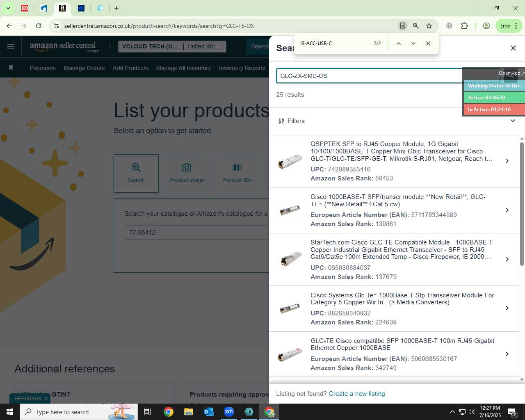This screenshot has width=525, height=420.
Task: Select the Product IDs option card
Action: (237, 173)
